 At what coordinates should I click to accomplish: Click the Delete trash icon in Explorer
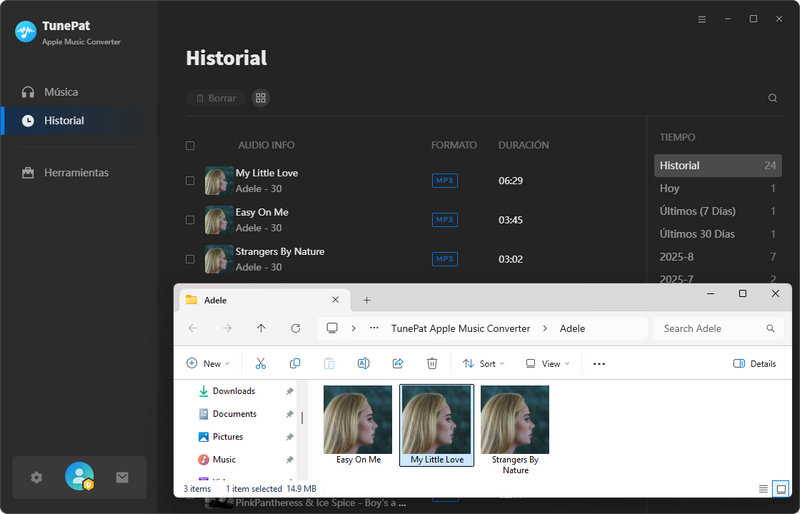[x=432, y=364]
